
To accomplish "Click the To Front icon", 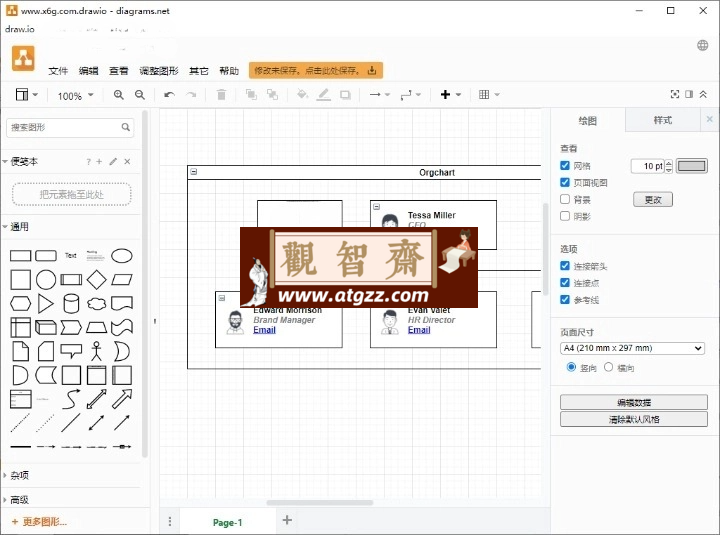I will pyautogui.click(x=251, y=95).
